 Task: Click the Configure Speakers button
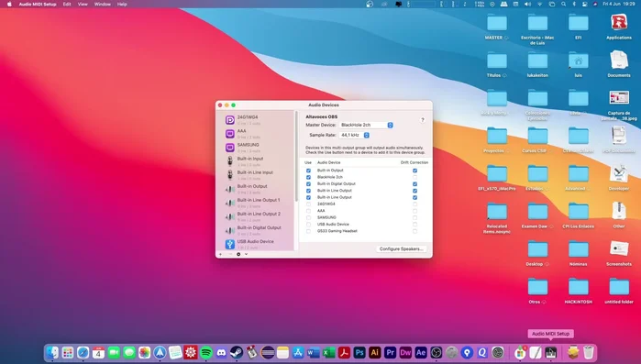click(401, 248)
